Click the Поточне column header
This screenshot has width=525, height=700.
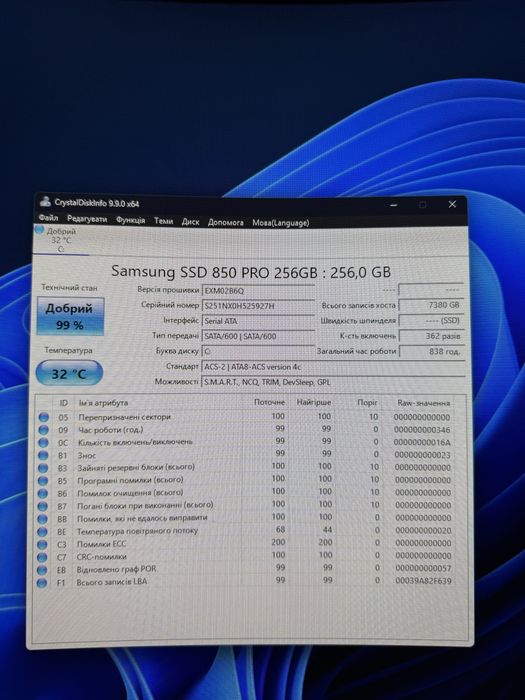(269, 402)
